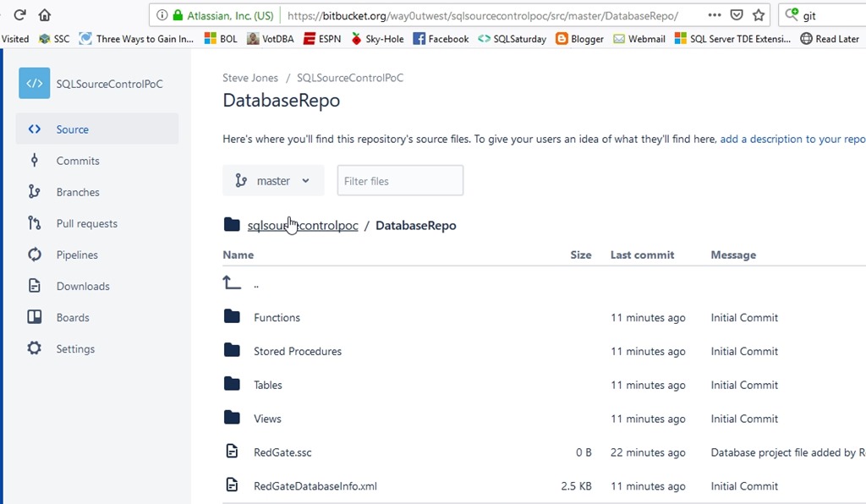Open repository Settings gear icon
The image size is (866, 504).
coord(35,348)
